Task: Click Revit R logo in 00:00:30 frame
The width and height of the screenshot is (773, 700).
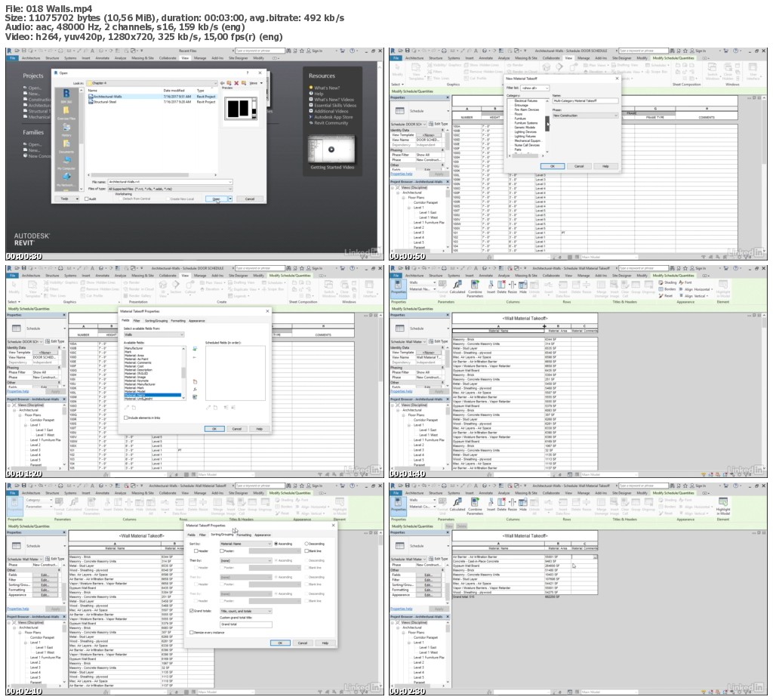Action: [x=9, y=51]
